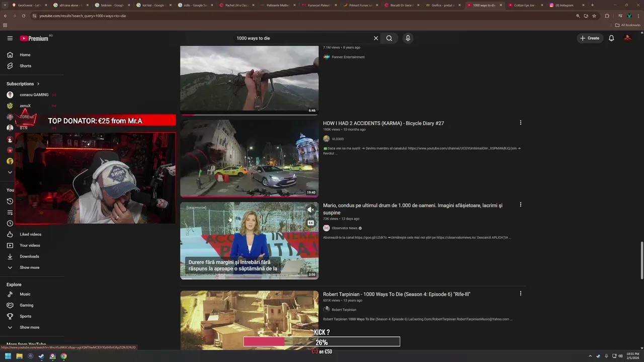Open the account avatar menu

click(x=627, y=38)
